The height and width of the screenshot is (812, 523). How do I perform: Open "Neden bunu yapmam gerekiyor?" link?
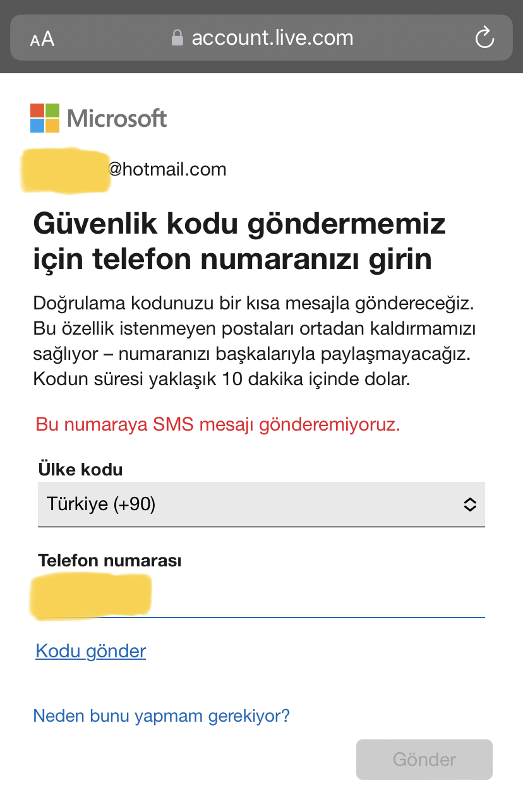(x=161, y=715)
